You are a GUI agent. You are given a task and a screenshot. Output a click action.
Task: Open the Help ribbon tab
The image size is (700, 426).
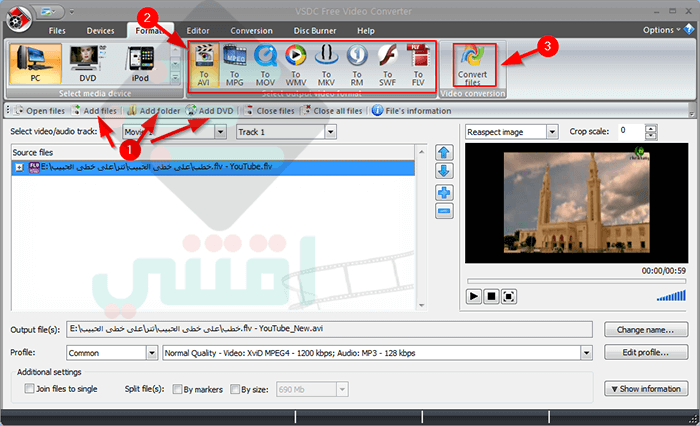(366, 31)
